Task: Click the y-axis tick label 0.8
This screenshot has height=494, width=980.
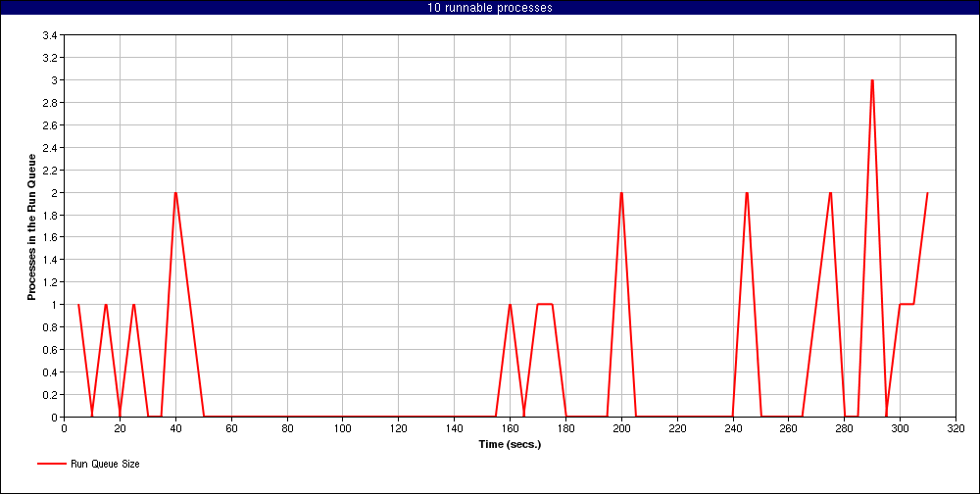Action: pyautogui.click(x=51, y=327)
